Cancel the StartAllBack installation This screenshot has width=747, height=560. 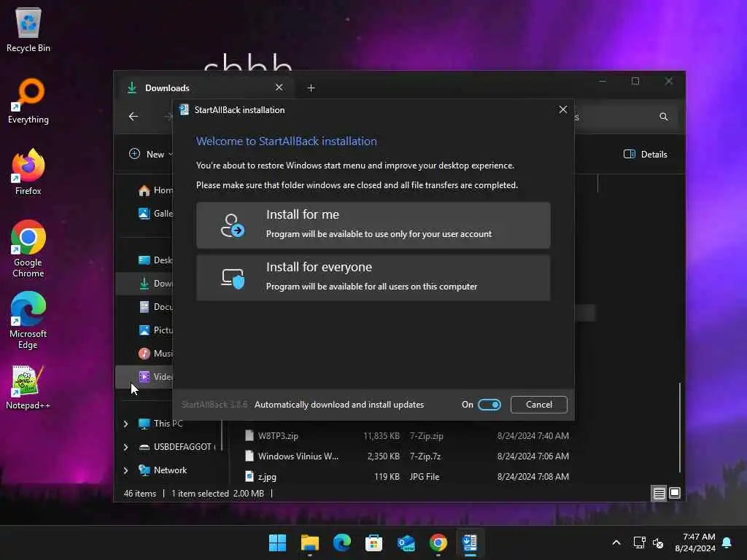538,404
